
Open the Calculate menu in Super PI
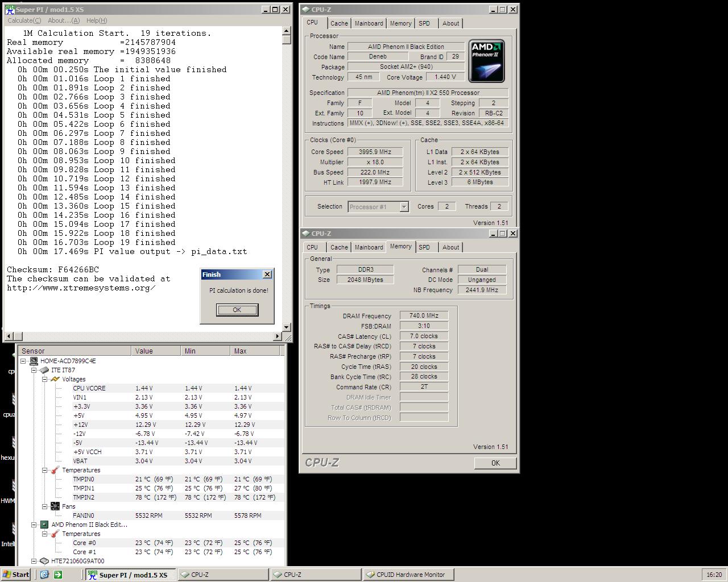point(24,20)
